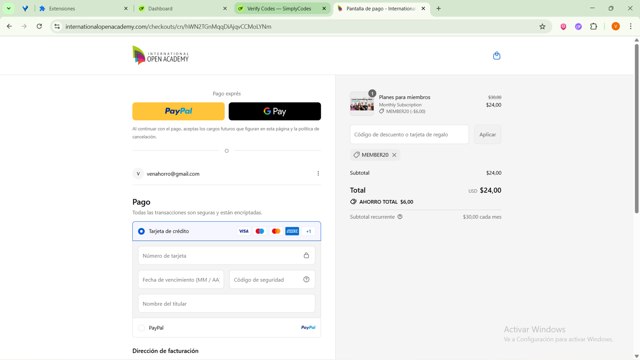
Task: Go back to previous page
Action: coord(9,27)
